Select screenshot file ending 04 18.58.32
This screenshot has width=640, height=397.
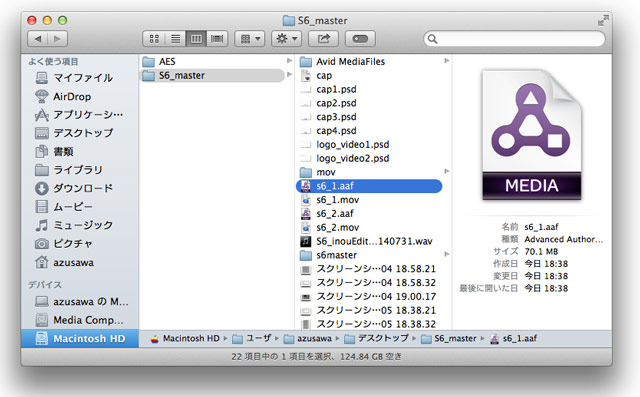[368, 283]
